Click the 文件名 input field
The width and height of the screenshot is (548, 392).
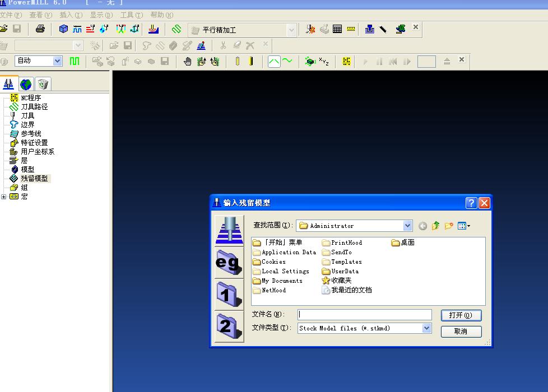point(365,314)
